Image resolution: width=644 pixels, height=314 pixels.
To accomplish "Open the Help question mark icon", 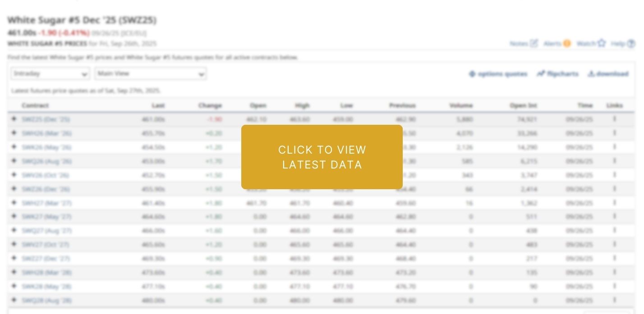I will pos(631,44).
